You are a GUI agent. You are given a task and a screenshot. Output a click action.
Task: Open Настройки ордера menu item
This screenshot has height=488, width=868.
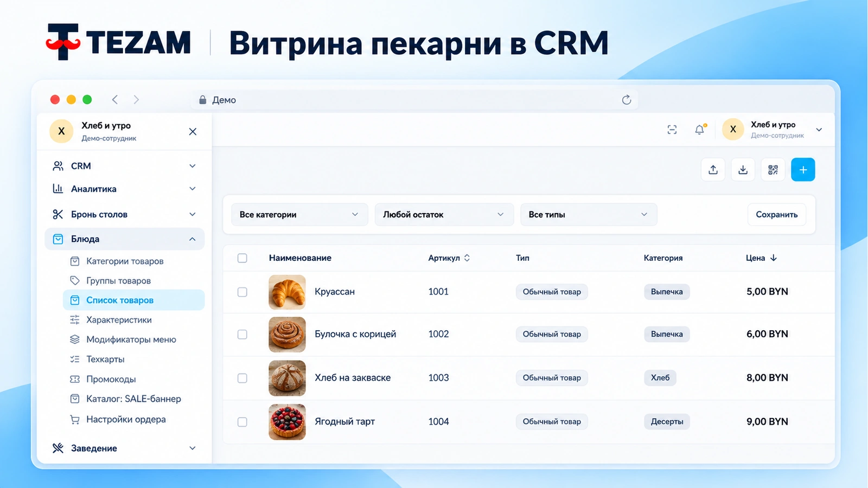[133, 419]
